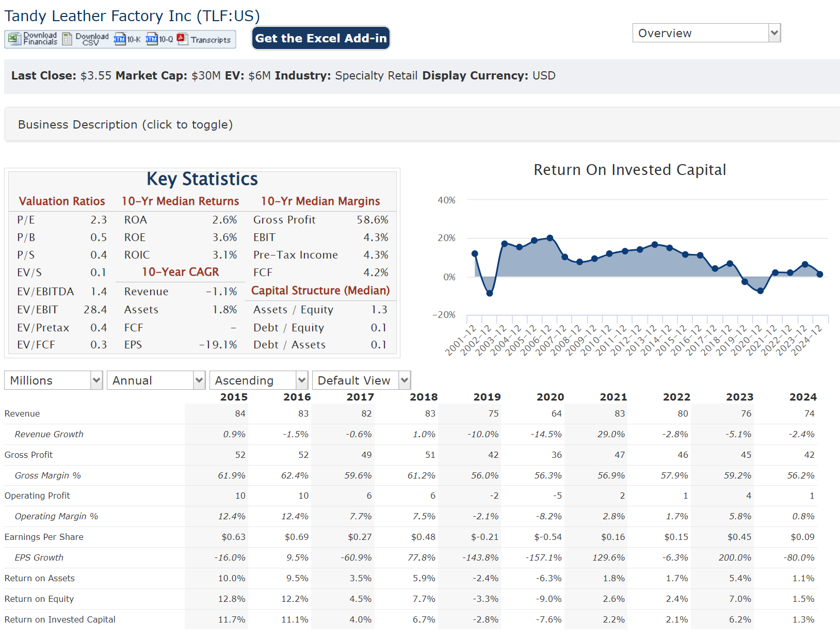840x638 pixels.
Task: Click the Return On Invested Capital chart title
Action: pyautogui.click(x=629, y=170)
